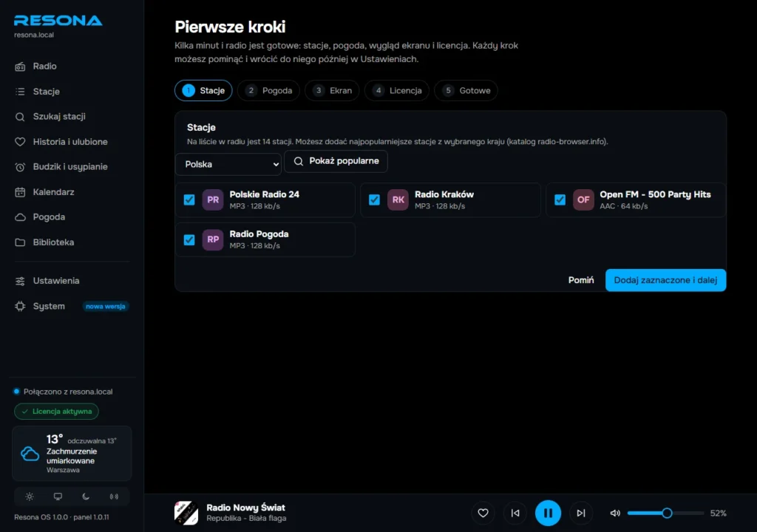Adjust the volume slider handle
Screen dimensions: 757x532
pos(667,514)
